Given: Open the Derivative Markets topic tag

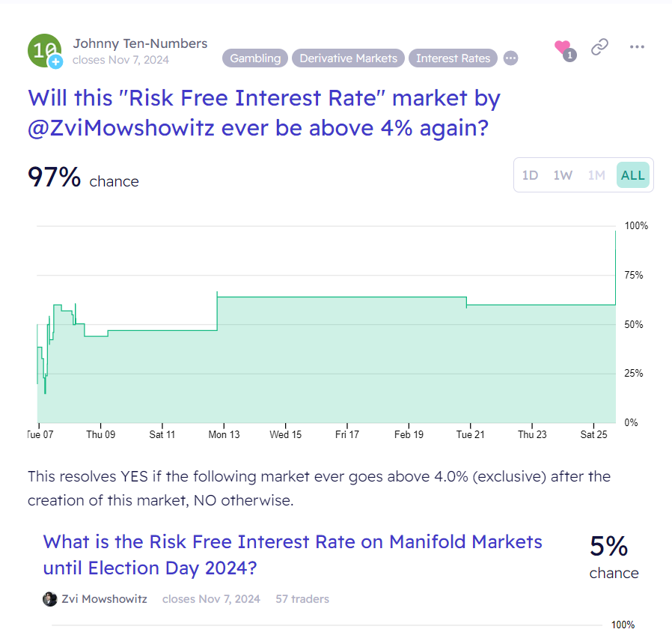Looking at the screenshot, I should pyautogui.click(x=349, y=58).
